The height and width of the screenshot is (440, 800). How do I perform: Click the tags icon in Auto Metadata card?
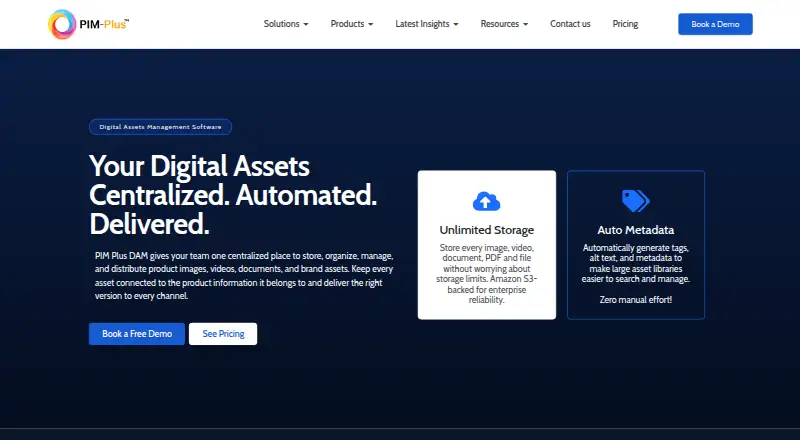[x=636, y=201]
